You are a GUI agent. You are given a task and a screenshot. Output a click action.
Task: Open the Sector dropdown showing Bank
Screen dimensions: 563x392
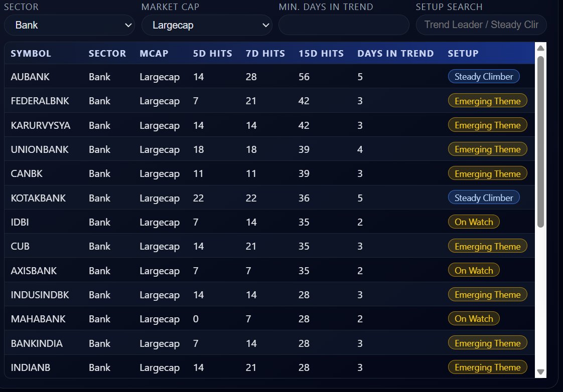pyautogui.click(x=69, y=25)
